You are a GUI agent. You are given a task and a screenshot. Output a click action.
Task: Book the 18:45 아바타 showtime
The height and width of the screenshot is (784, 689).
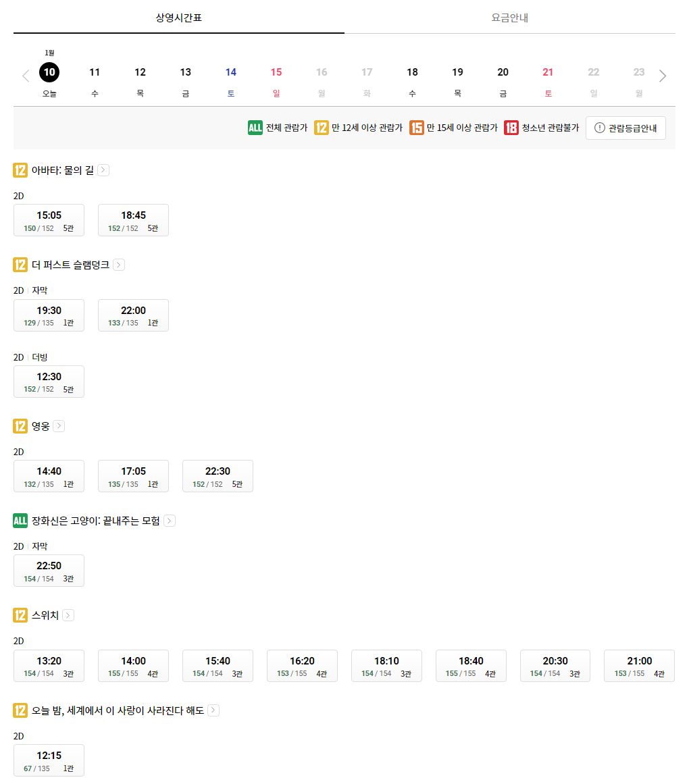point(134,220)
